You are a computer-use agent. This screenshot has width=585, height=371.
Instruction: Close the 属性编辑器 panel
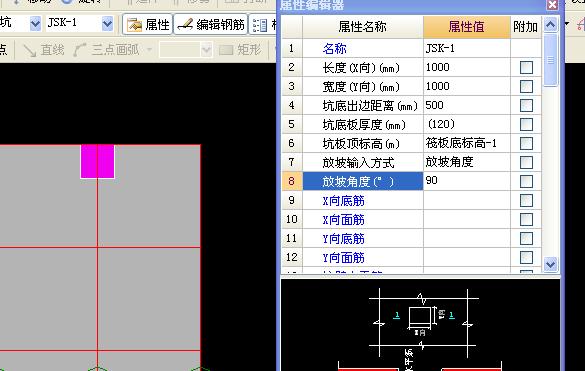coord(552,5)
